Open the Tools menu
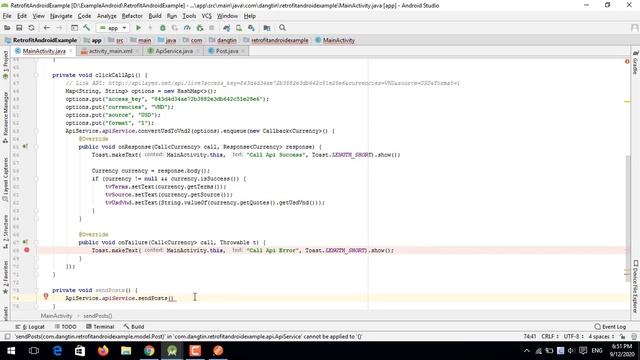Viewport: 640px width, 360px height. point(189,16)
